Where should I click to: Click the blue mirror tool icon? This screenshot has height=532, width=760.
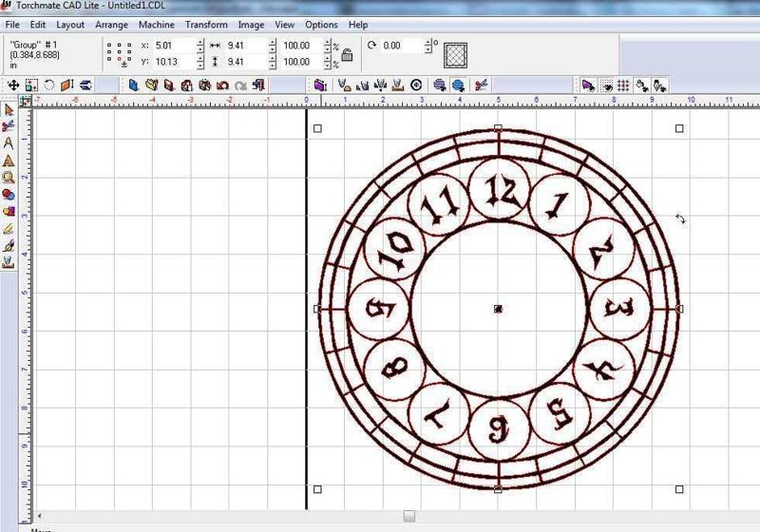[85, 85]
